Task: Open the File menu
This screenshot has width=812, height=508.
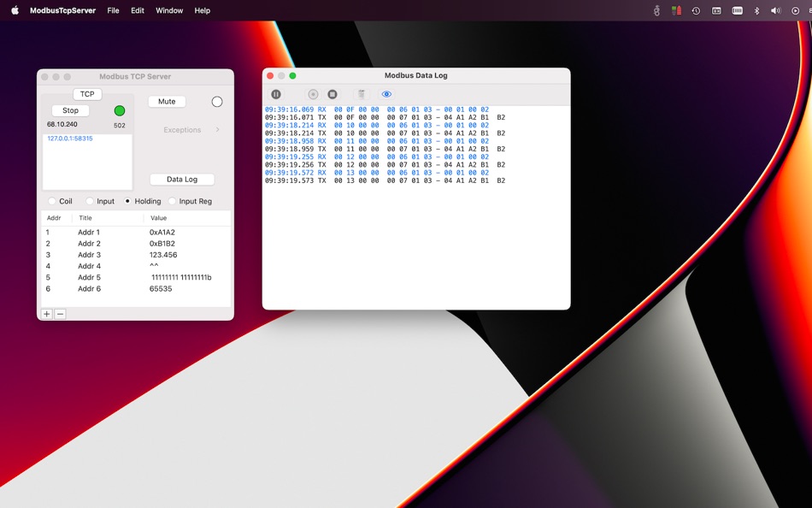Action: tap(113, 10)
